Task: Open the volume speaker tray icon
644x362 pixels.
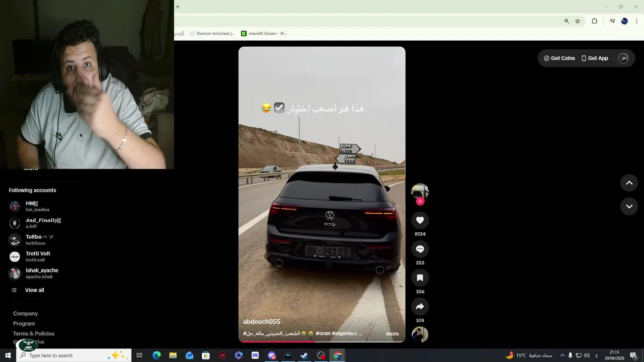Action: (x=587, y=355)
